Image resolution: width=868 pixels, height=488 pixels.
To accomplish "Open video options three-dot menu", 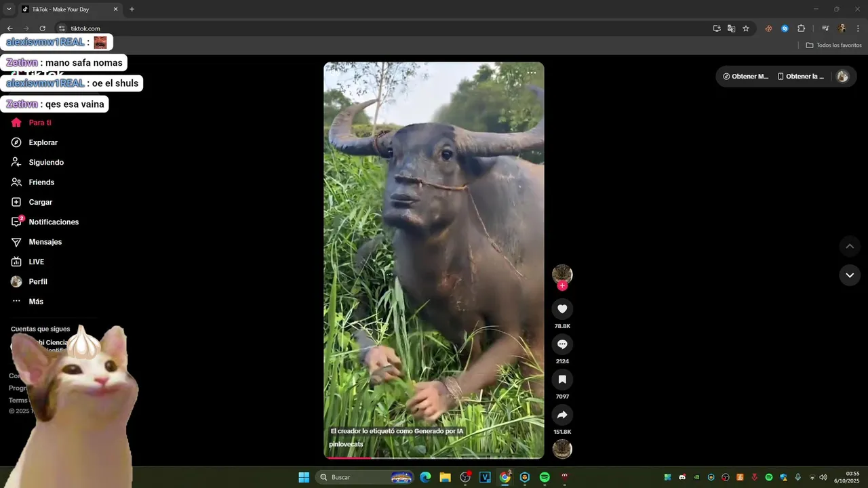I will (532, 73).
